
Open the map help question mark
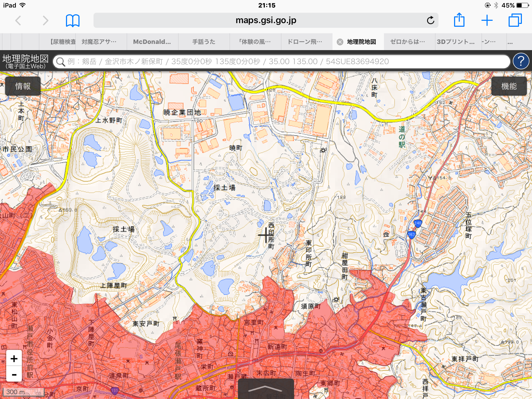coord(521,61)
